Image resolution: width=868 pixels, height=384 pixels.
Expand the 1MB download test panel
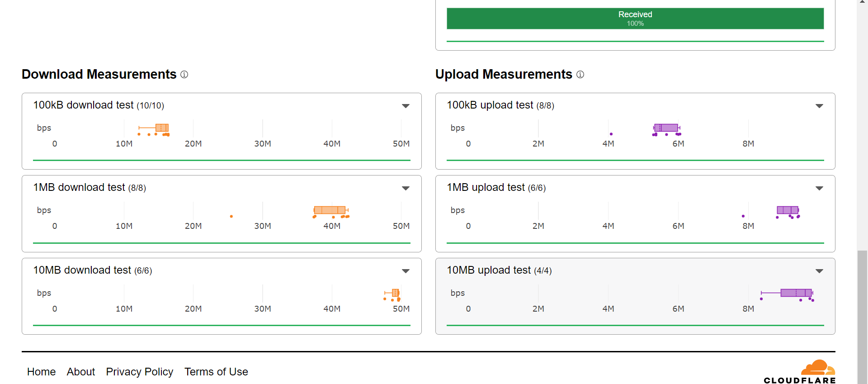coord(406,188)
